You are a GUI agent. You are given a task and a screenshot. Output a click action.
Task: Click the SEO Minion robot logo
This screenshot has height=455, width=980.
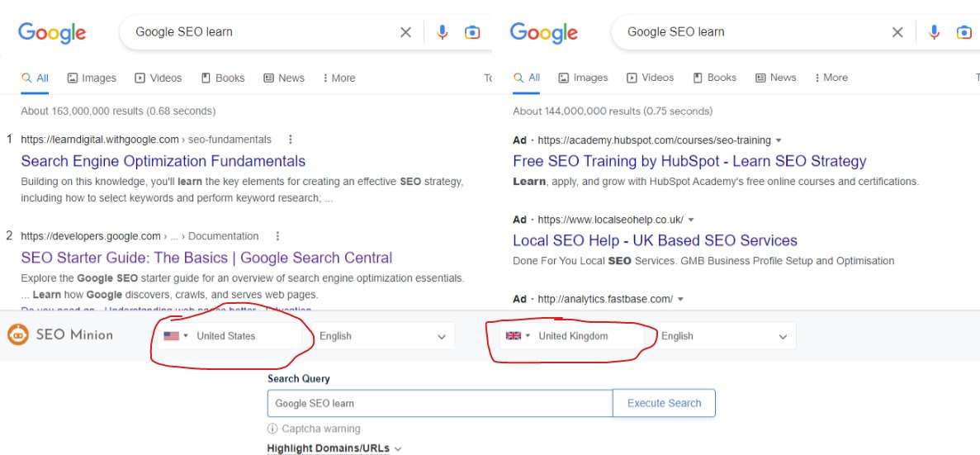click(x=18, y=335)
